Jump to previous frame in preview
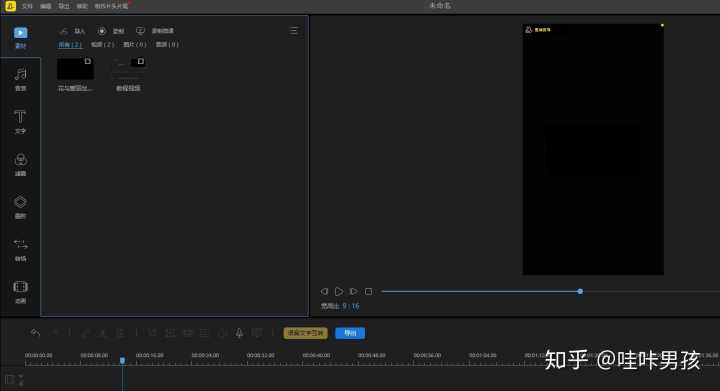720x391 pixels. [x=324, y=291]
